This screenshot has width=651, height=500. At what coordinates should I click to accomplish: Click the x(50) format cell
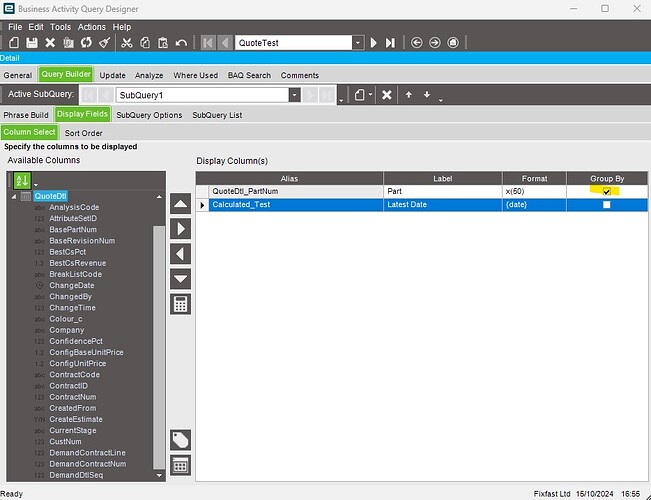pos(534,191)
